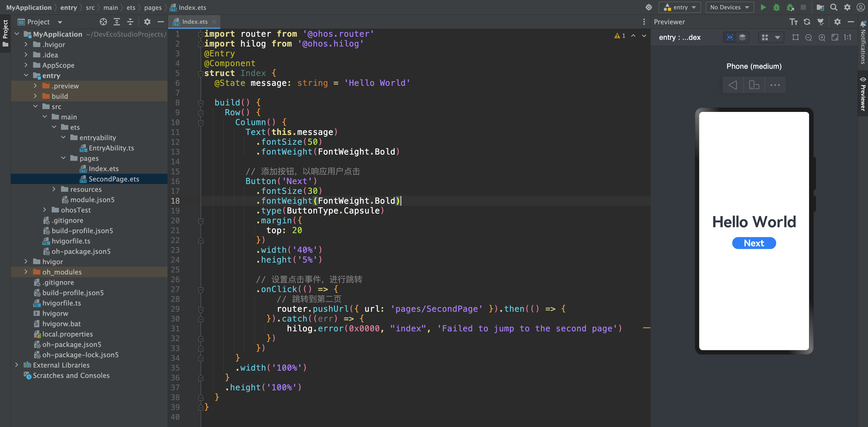Click the Debug entry bug icon
Image resolution: width=868 pixels, height=427 pixels.
click(x=776, y=7)
